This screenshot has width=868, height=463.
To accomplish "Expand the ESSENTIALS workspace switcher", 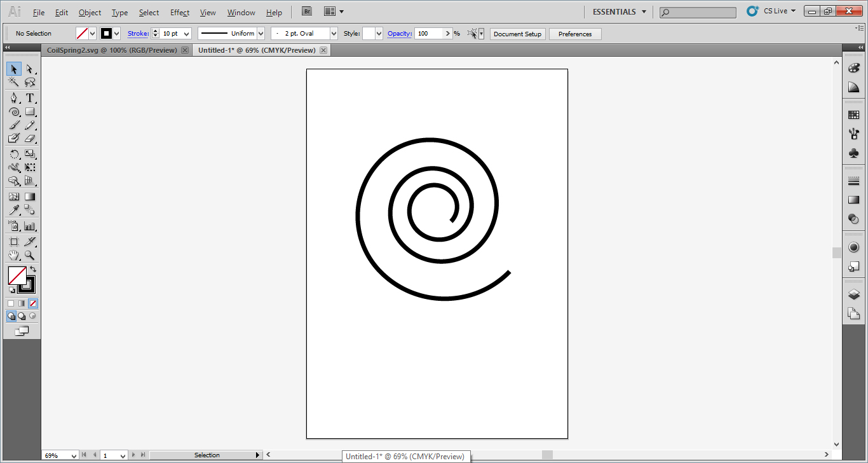I will pyautogui.click(x=620, y=11).
